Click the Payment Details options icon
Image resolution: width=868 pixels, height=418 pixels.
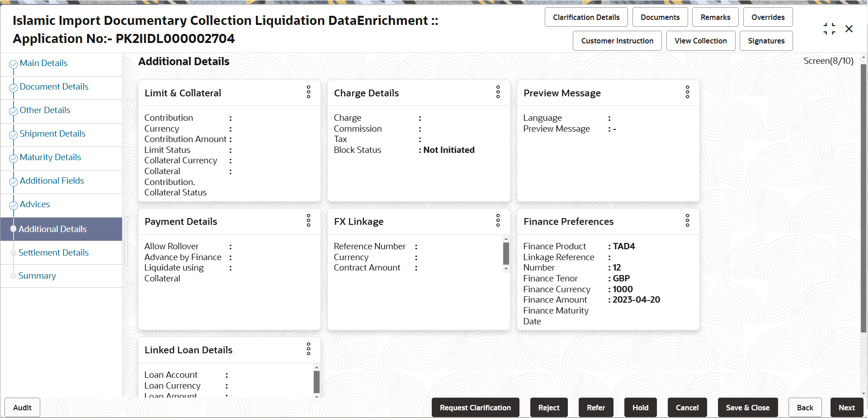308,221
